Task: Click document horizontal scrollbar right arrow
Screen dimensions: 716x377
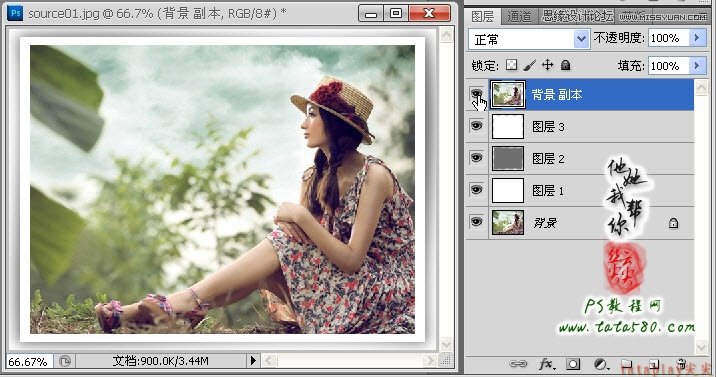Action: click(429, 361)
